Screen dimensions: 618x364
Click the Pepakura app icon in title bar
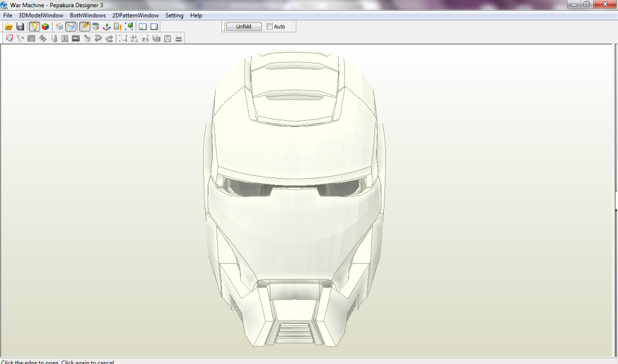click(x=4, y=5)
